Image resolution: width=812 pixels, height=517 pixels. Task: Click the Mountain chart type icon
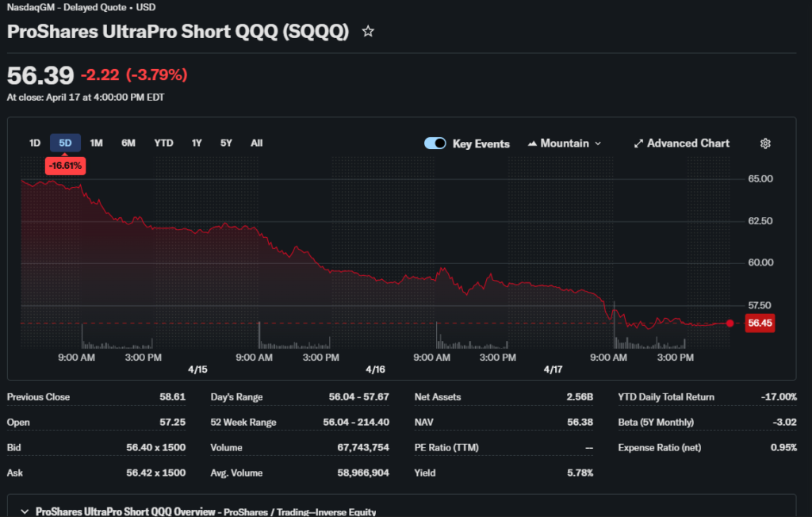[532, 144]
